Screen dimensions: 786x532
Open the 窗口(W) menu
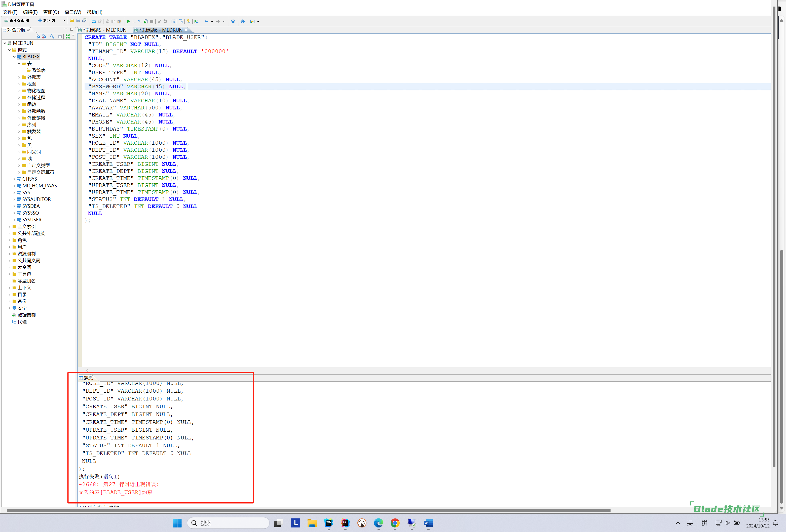click(x=73, y=12)
